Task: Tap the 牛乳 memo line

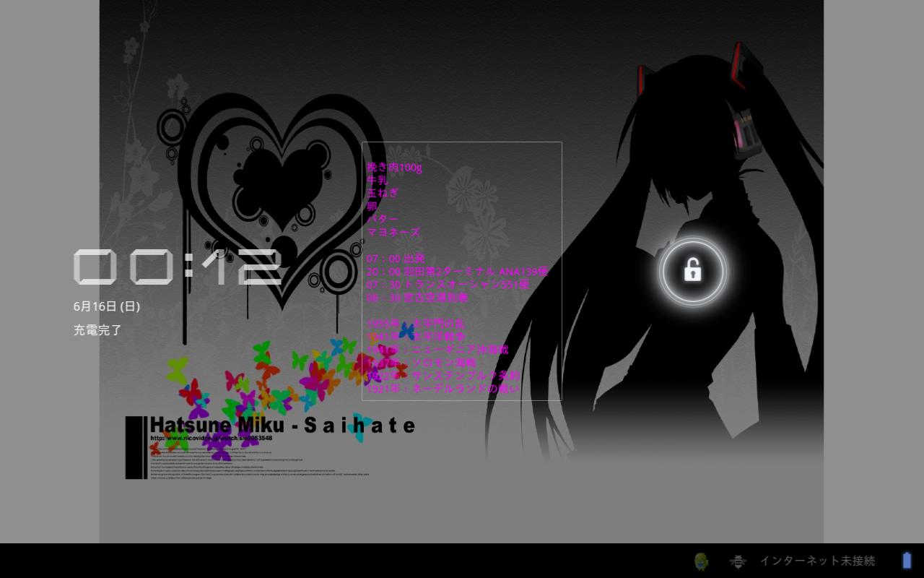Action: 377,181
